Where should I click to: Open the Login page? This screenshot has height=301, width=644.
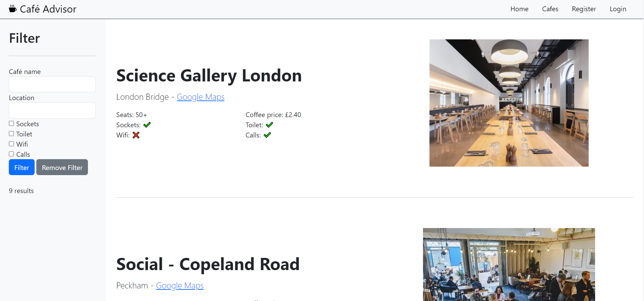(x=618, y=9)
